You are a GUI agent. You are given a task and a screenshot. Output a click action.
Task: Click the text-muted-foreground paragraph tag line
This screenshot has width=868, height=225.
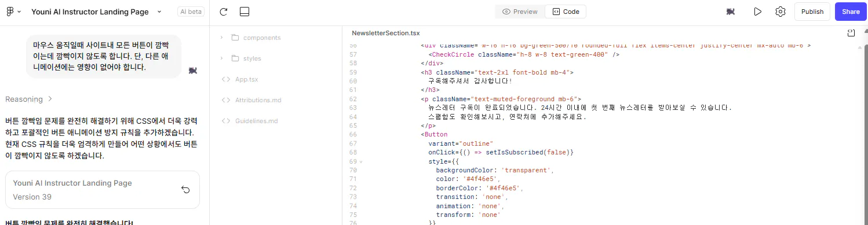tap(501, 99)
